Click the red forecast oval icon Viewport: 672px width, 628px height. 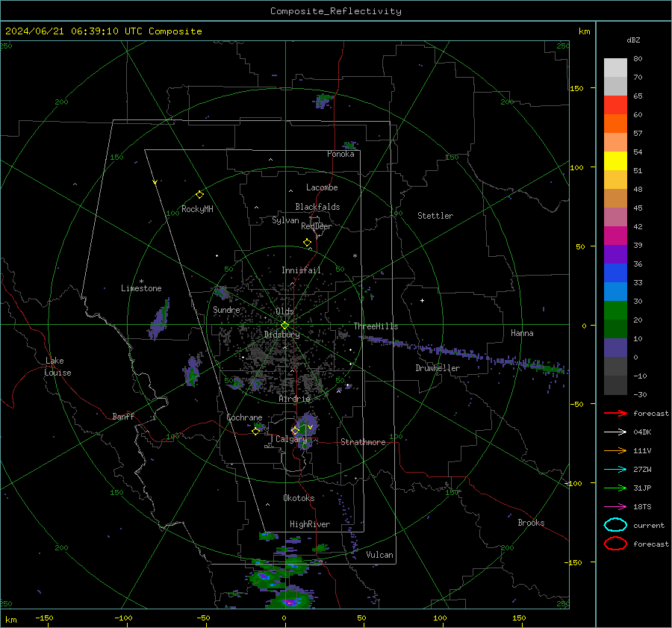point(615,544)
